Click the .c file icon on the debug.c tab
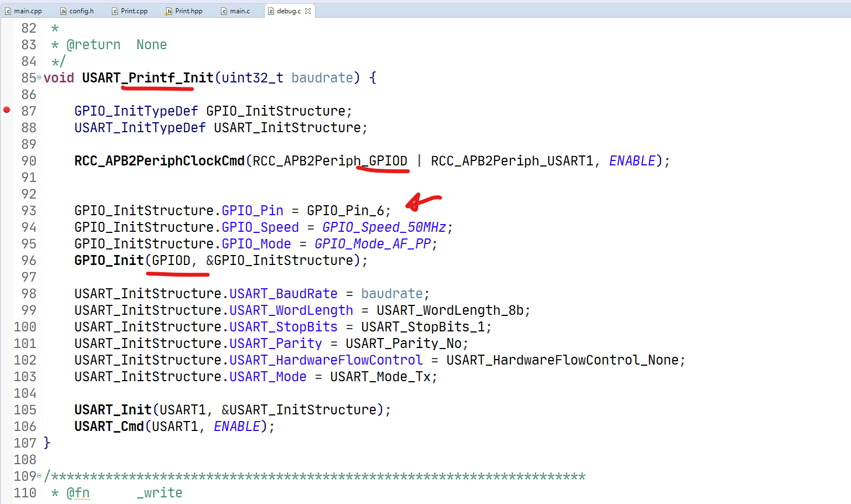 coord(270,10)
